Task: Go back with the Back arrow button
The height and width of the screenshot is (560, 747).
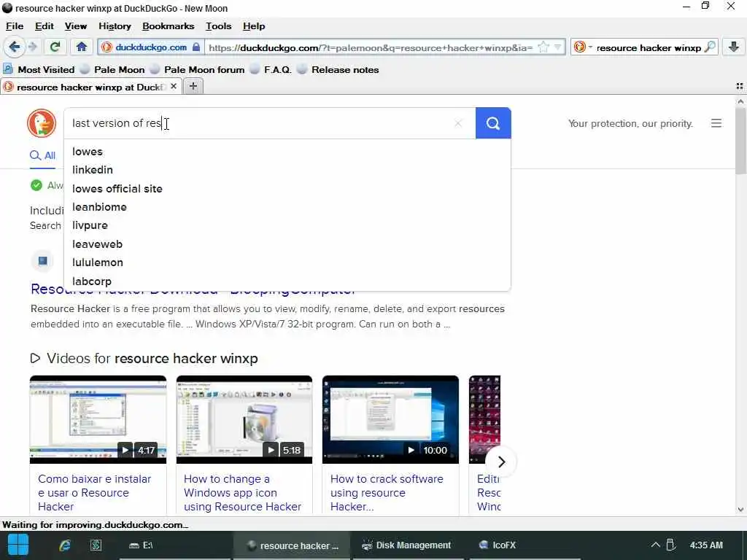Action: (x=14, y=47)
